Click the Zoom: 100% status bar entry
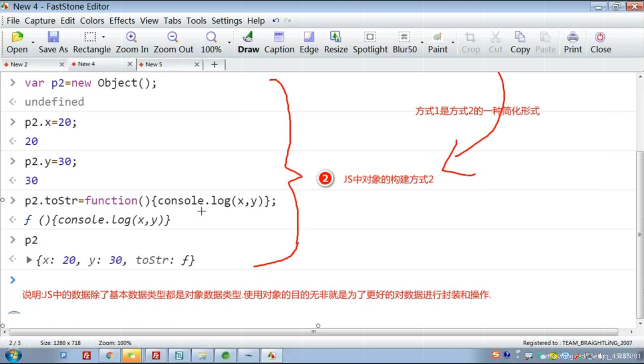 click(115, 343)
